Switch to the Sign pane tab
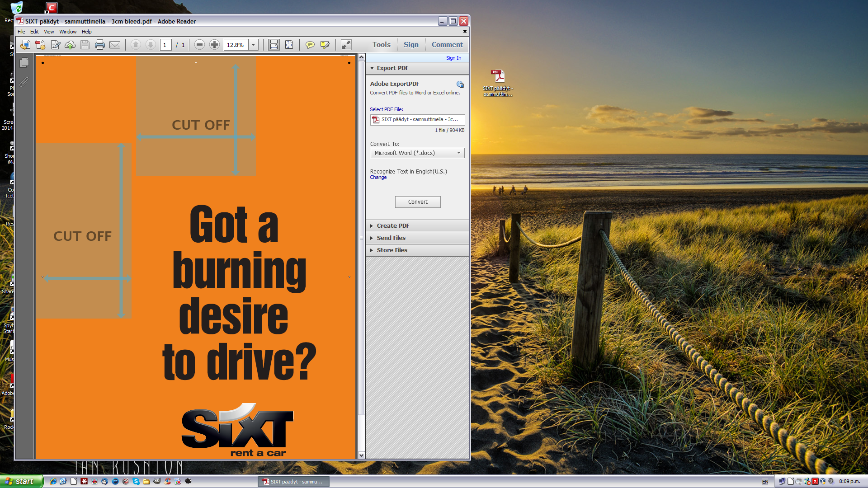Viewport: 868px width, 488px height. pos(411,44)
